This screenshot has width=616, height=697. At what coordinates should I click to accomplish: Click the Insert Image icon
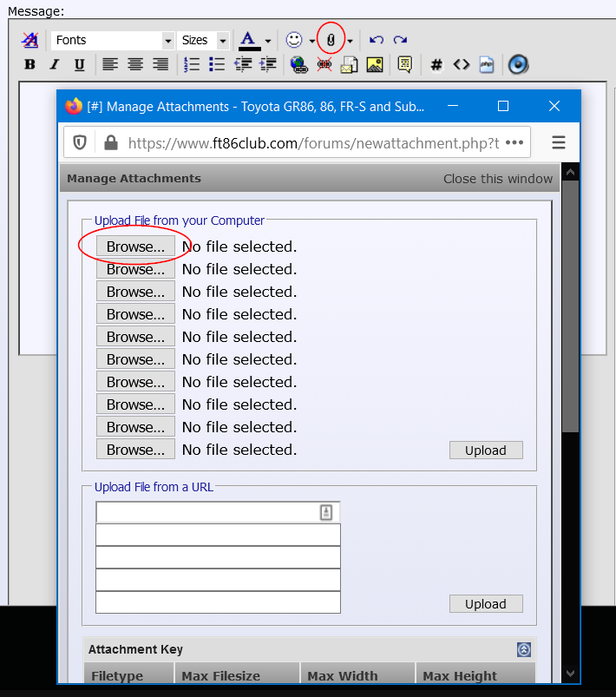click(374, 64)
